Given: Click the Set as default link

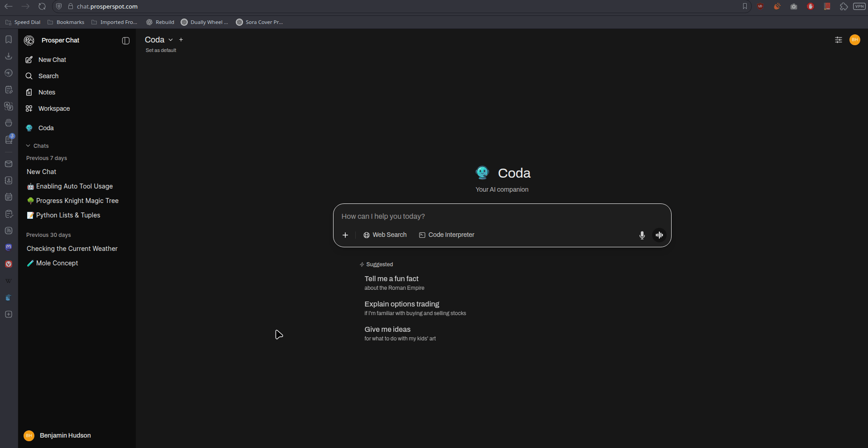Looking at the screenshot, I should [161, 50].
